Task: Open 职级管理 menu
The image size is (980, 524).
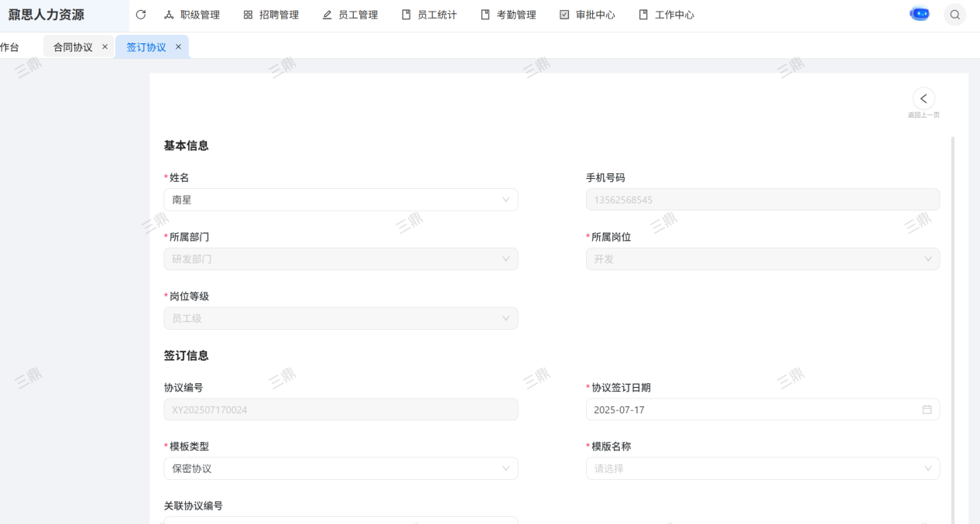Action: [x=192, y=15]
